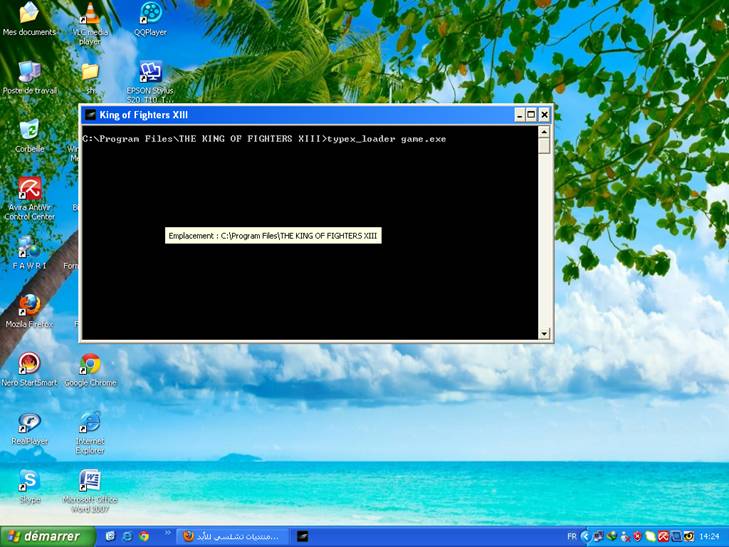Launch Google Chrome from the desktop
This screenshot has height=547, width=729.
tap(90, 369)
